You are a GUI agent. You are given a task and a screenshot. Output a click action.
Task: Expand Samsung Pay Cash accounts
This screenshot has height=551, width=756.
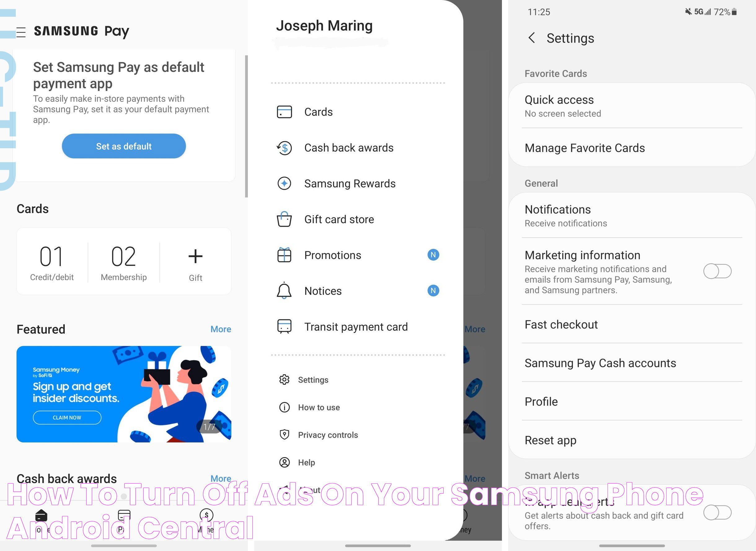pos(630,362)
